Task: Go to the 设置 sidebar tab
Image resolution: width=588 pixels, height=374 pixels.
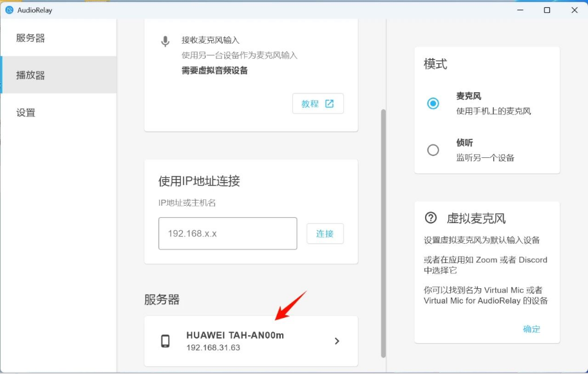Action: 59,113
